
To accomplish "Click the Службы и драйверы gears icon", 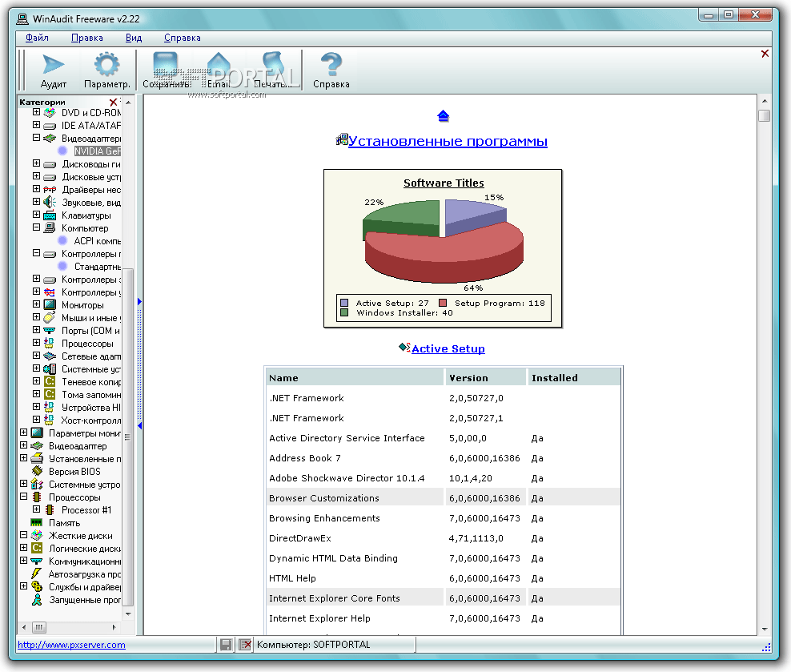I will pyautogui.click(x=37, y=587).
